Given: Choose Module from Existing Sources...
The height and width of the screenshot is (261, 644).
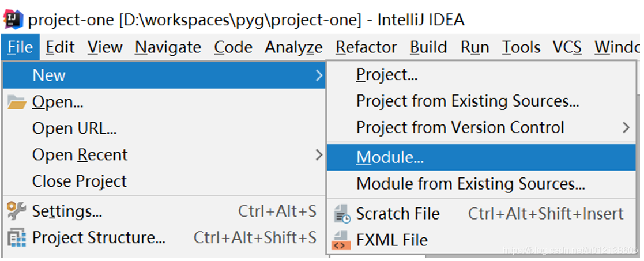Looking at the screenshot, I should [470, 184].
